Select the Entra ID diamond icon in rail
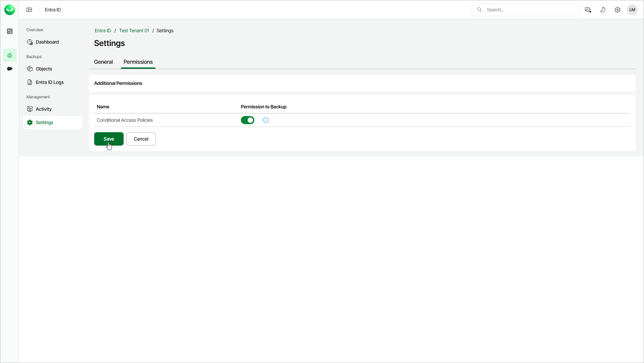 coord(10,55)
